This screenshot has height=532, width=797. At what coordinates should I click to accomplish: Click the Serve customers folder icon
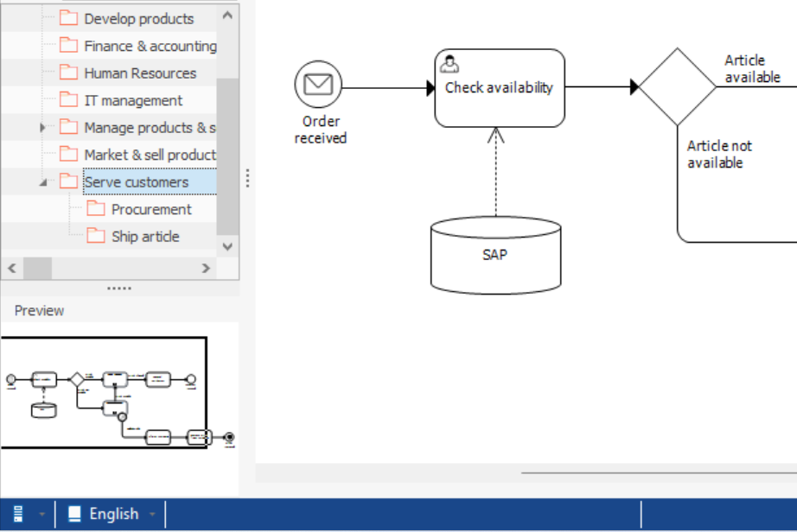68,181
